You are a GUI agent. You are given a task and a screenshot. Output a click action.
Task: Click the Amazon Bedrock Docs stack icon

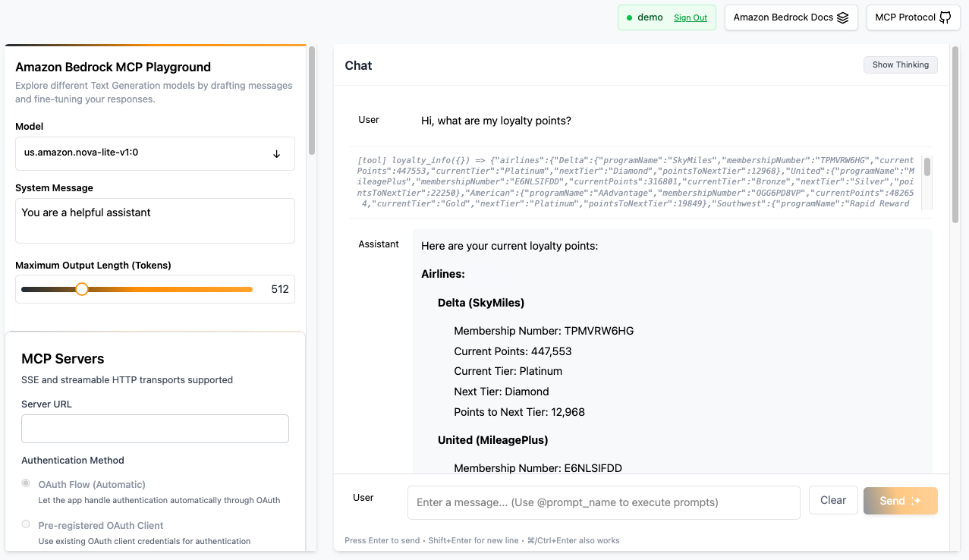[842, 17]
